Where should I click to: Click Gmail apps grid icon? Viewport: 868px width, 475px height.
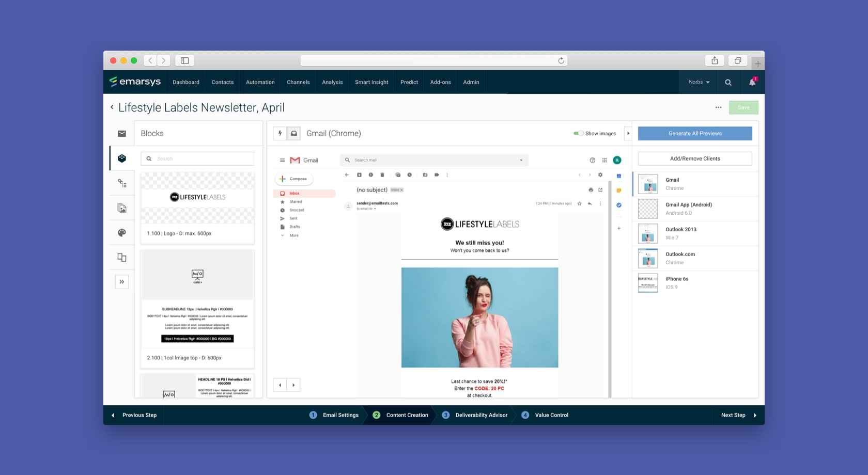[x=605, y=160]
